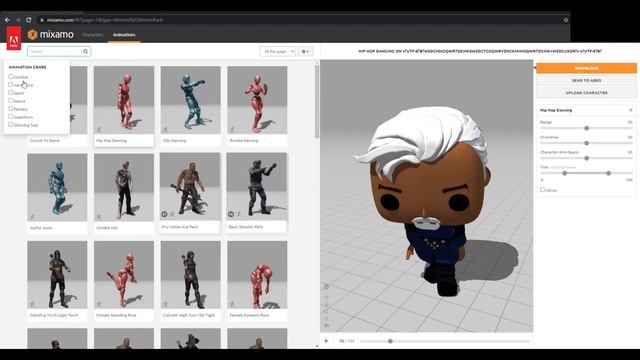Viewport: 640px width, 360px height.
Task: Click the magnifier icon in the search box
Action: [86, 51]
